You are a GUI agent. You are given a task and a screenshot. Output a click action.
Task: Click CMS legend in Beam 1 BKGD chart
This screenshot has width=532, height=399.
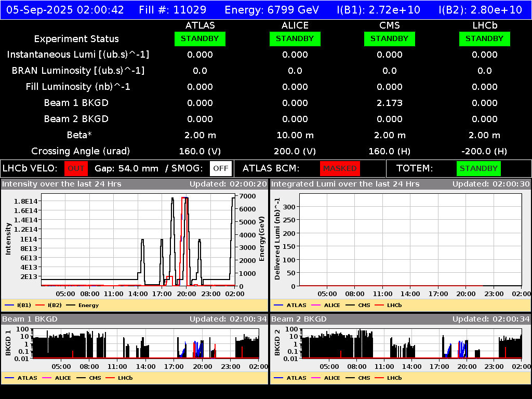pyautogui.click(x=89, y=378)
